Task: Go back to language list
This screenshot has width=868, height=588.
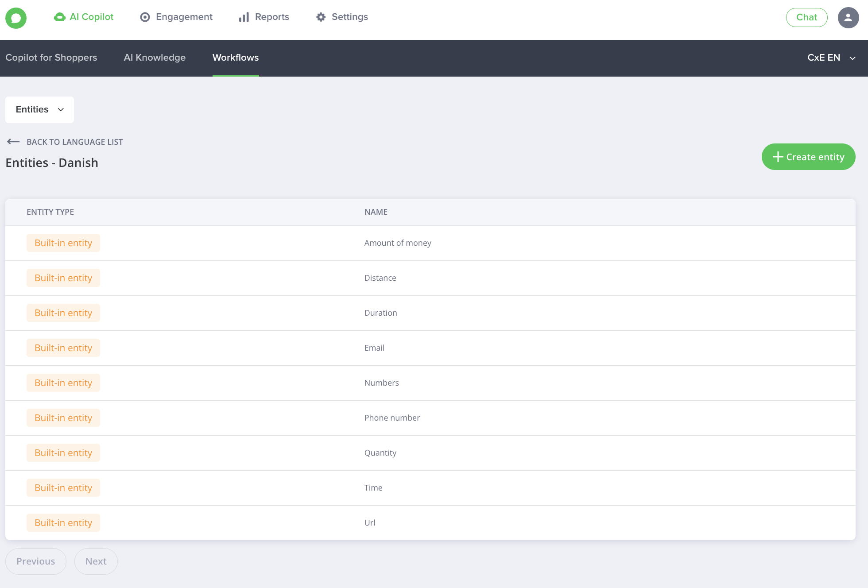Action: [x=65, y=142]
